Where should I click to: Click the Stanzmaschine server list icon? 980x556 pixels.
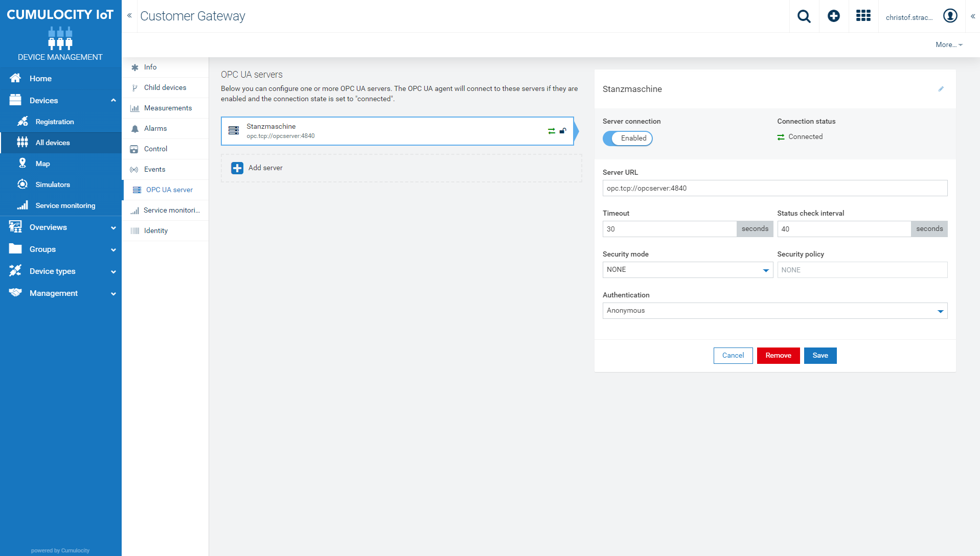234,131
